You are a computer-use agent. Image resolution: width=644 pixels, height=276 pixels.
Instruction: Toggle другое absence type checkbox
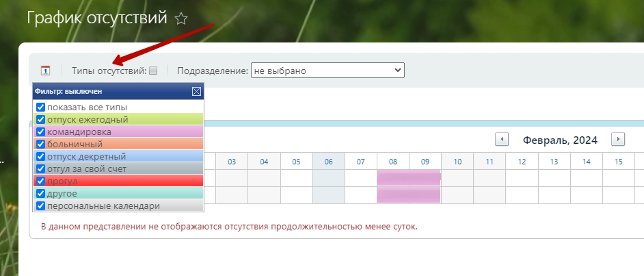tap(41, 193)
